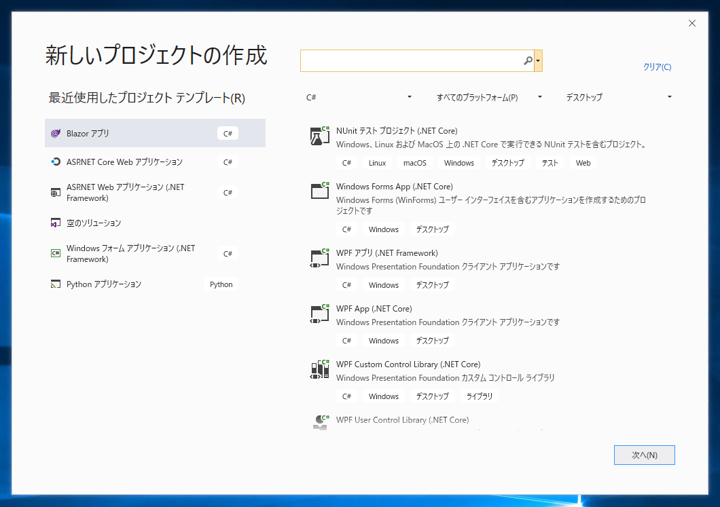Select Windows Forms App (.NET Core) template

[x=489, y=208]
